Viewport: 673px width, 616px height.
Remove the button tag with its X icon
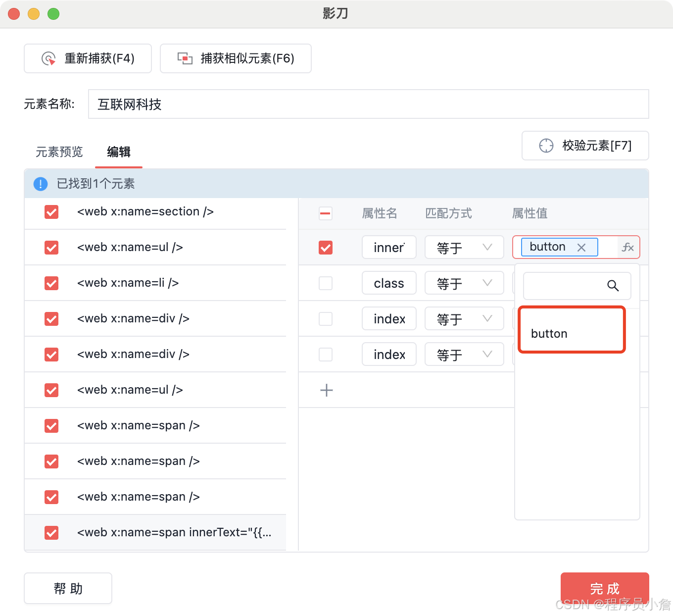tap(581, 247)
